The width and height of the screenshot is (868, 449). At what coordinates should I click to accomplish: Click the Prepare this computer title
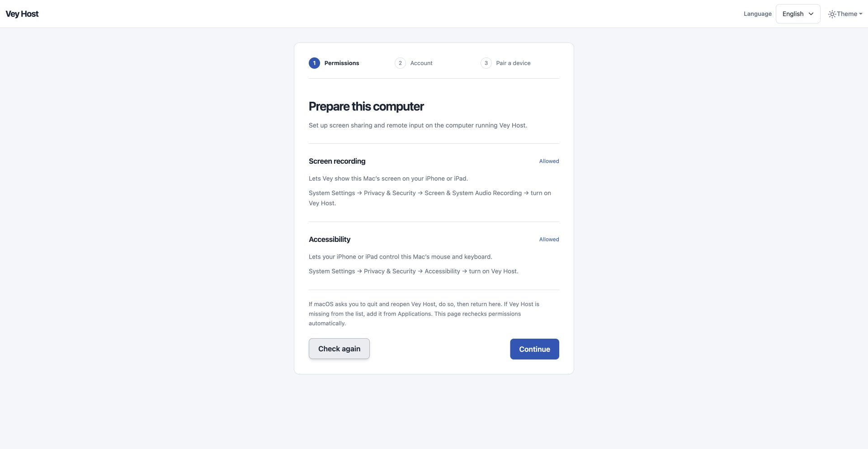tap(366, 106)
